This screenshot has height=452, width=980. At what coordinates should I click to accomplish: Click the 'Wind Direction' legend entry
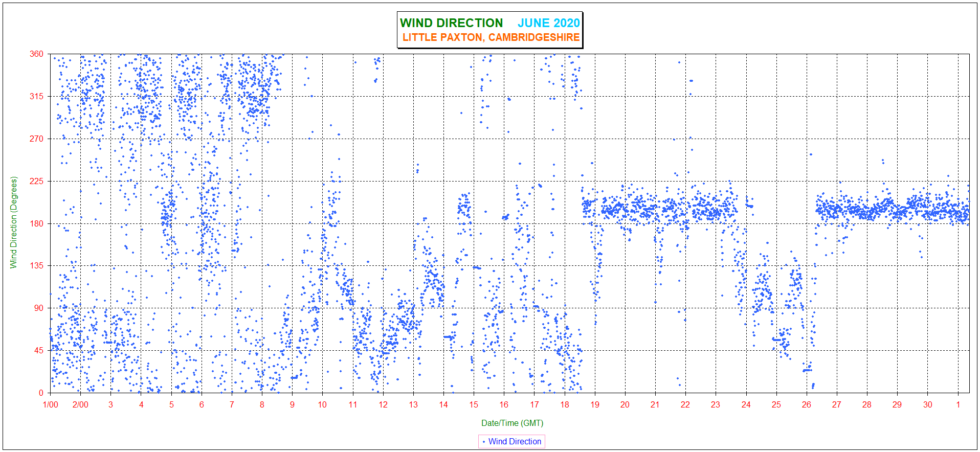[511, 441]
